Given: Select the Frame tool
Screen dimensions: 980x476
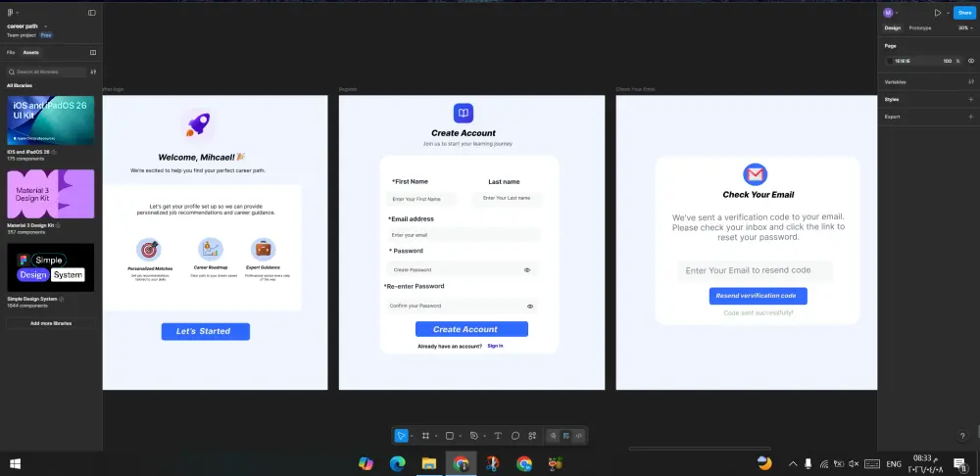Looking at the screenshot, I should (x=425, y=436).
